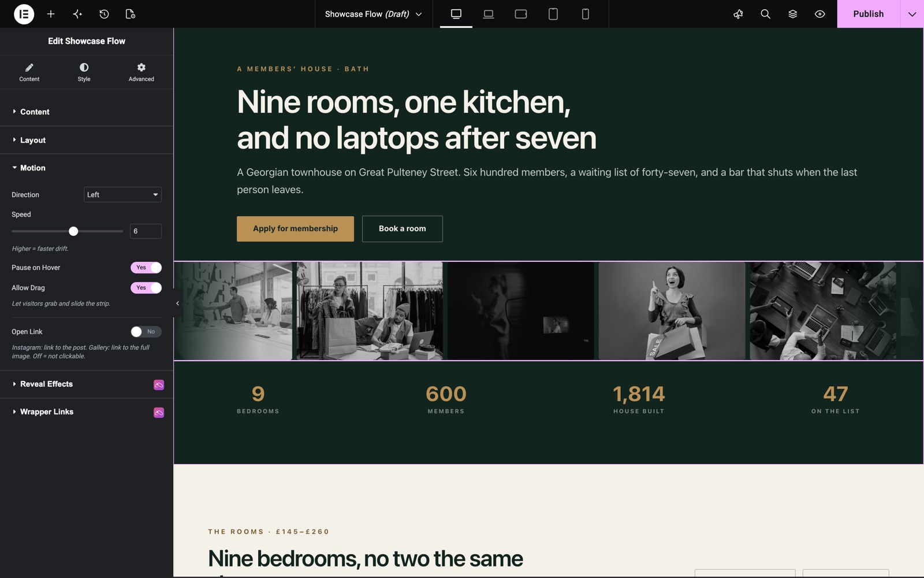924x578 pixels.
Task: Click the Speed slider handle
Action: 73,231
